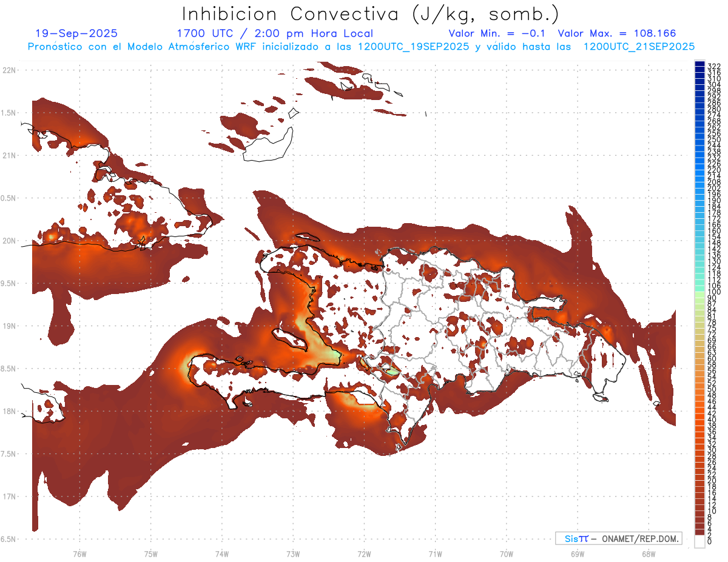Pick the light green 100 colorbar level

point(699,293)
